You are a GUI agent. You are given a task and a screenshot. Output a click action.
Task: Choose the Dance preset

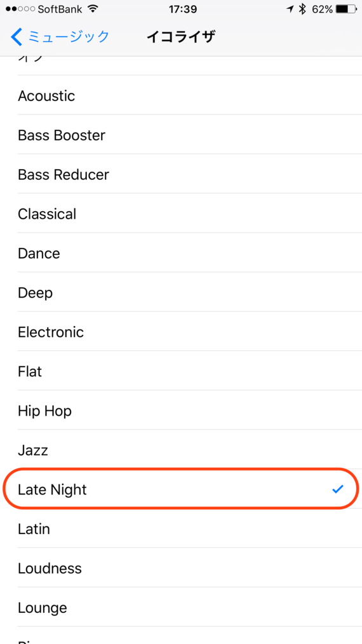tap(181, 254)
